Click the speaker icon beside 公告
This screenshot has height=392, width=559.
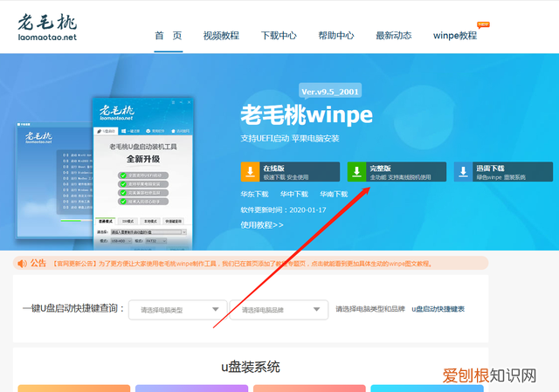(x=22, y=264)
